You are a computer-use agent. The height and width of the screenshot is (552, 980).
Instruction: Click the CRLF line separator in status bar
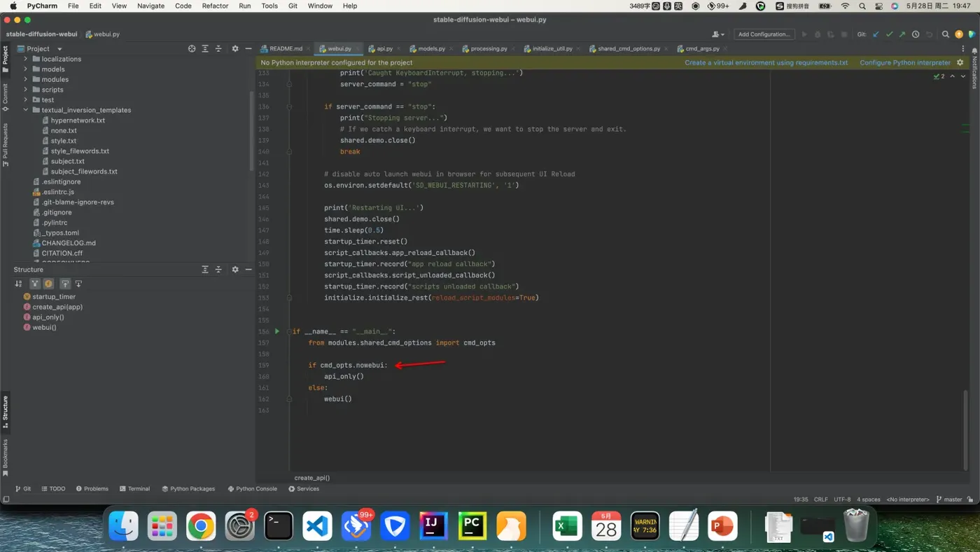pos(821,499)
